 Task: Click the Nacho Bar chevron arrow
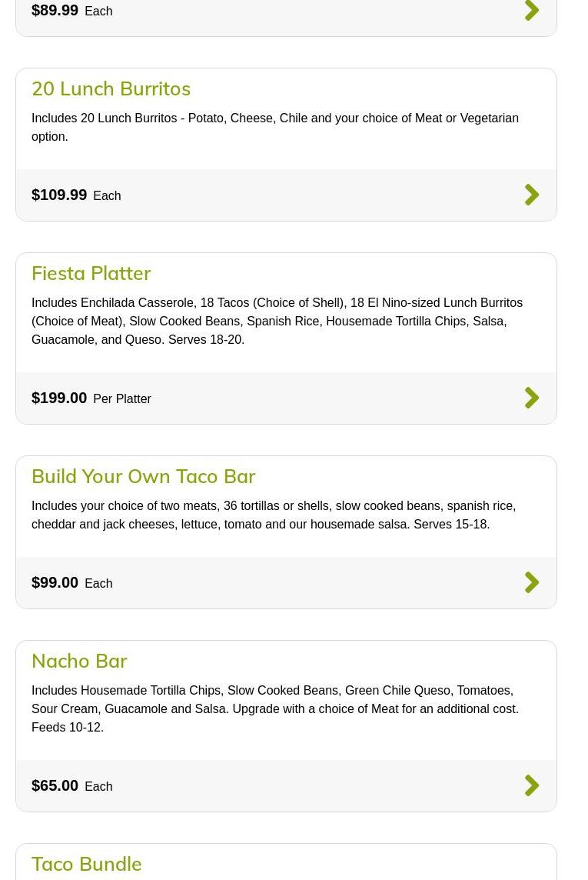coord(532,785)
